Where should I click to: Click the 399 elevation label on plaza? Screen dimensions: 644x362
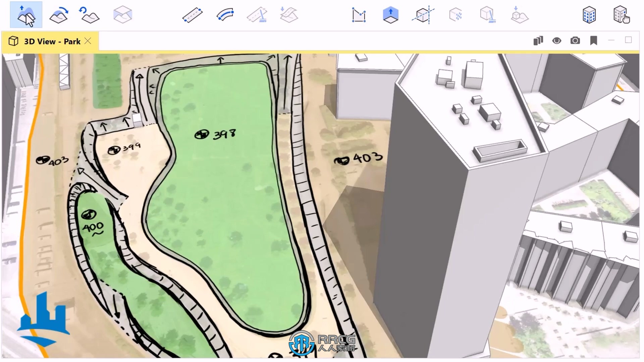131,147
